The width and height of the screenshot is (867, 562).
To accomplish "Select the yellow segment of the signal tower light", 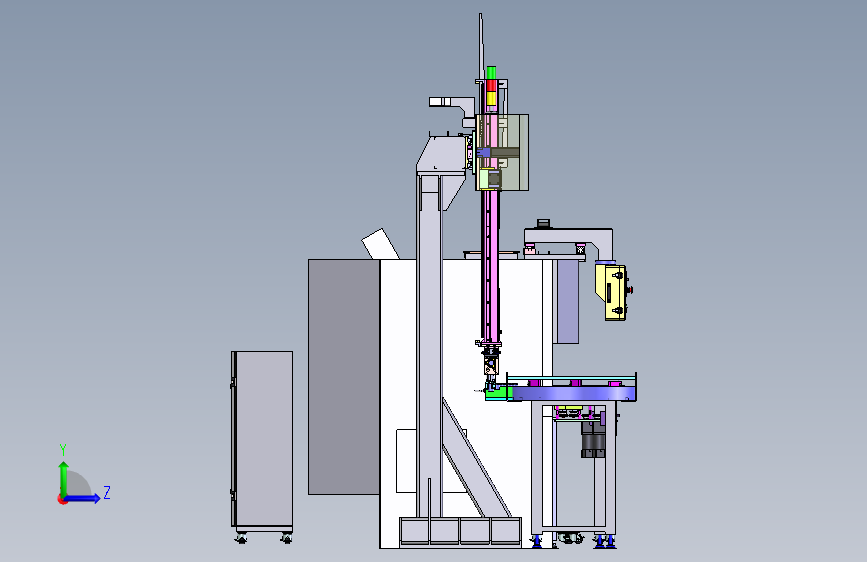I will 491,98.
